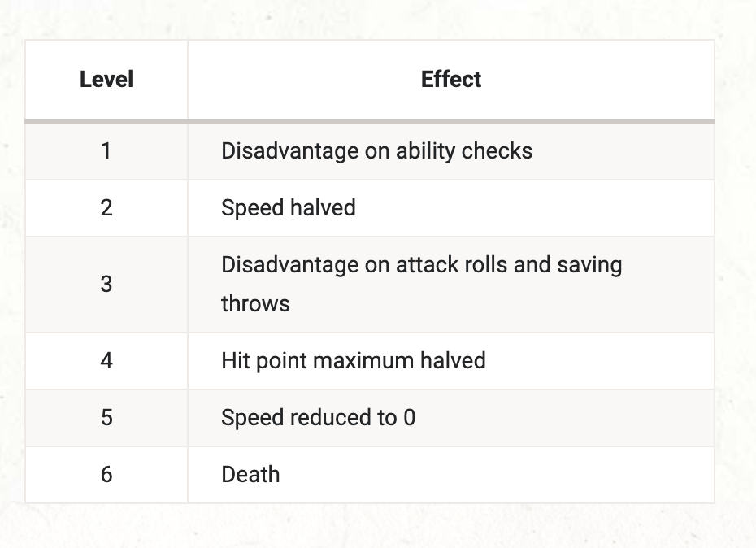Select the level 5 number cell
The image size is (756, 548).
click(x=106, y=418)
